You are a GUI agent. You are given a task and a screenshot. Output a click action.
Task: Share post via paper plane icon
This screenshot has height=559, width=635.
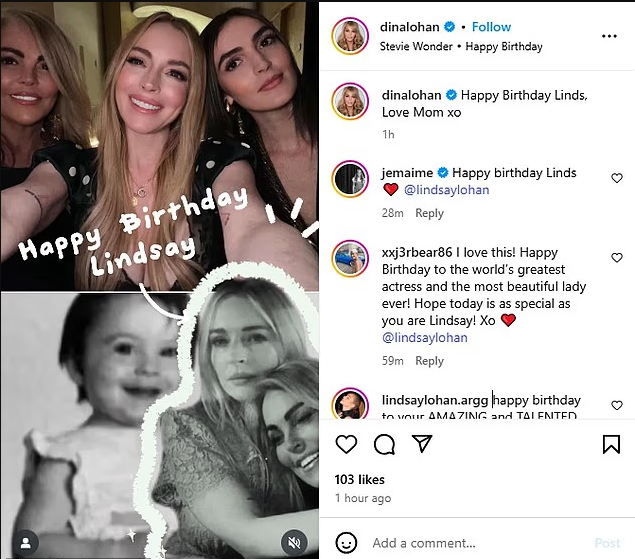tap(422, 444)
